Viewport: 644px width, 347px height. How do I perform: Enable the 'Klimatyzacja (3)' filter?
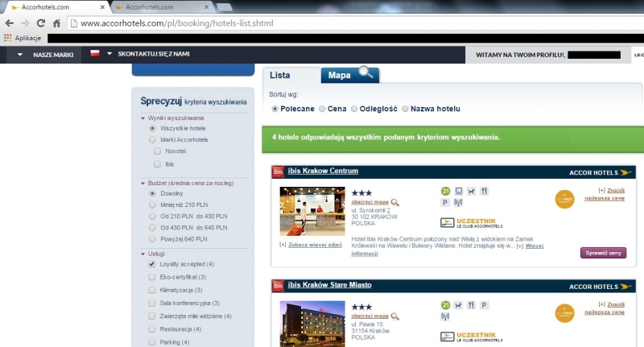point(152,291)
